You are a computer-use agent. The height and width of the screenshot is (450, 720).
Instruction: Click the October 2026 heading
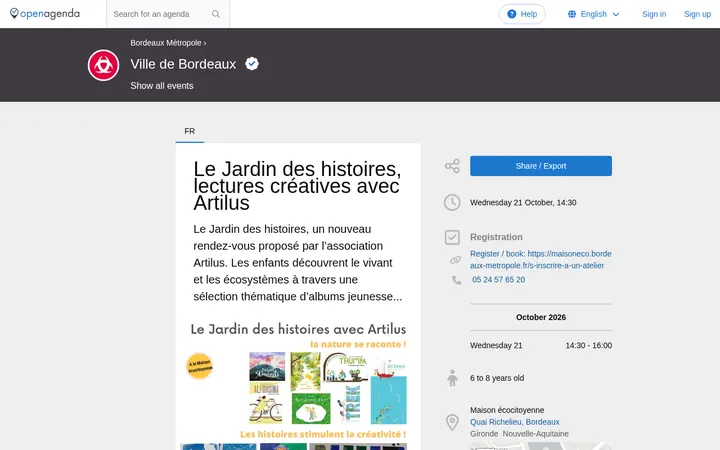tap(540, 317)
